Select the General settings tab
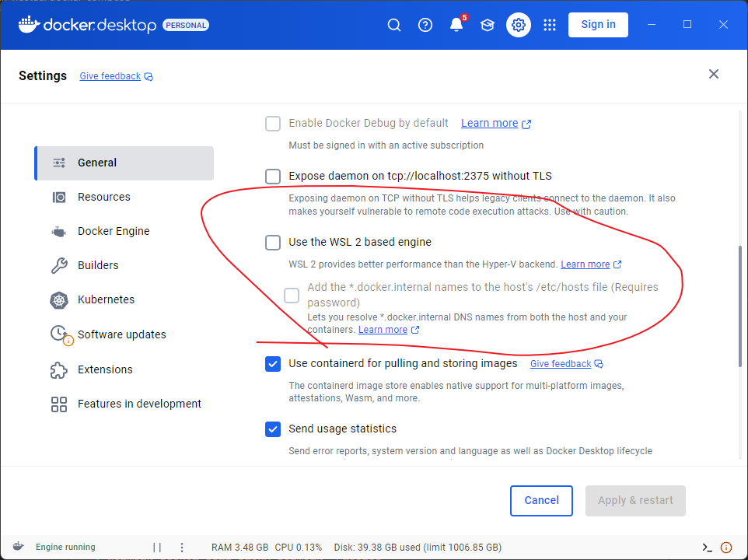 point(124,163)
